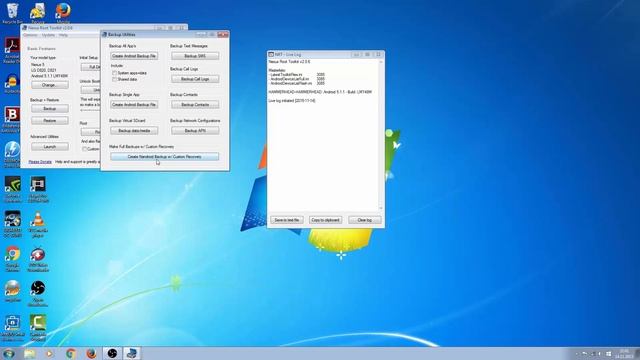Click the NRT Live Log title icon
This screenshot has width=640, height=360.
click(271, 54)
